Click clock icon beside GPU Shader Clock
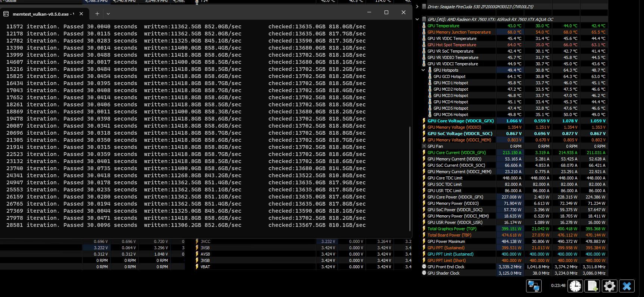Viewport: 644px width, 297px height. pyautogui.click(x=424, y=273)
